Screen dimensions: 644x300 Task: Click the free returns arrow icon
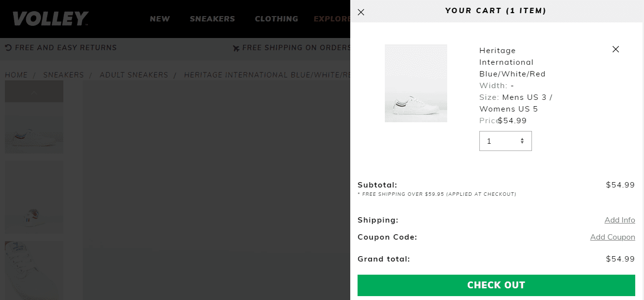[8, 48]
